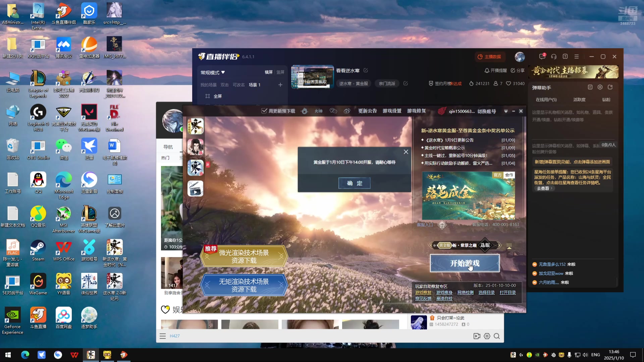Open 网络检测 link in repair zone
The height and width of the screenshot is (362, 644).
point(465,293)
